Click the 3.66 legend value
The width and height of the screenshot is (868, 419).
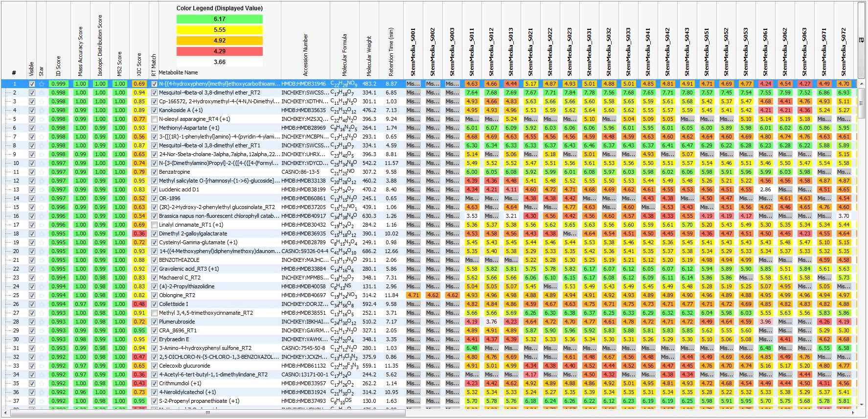coord(220,62)
